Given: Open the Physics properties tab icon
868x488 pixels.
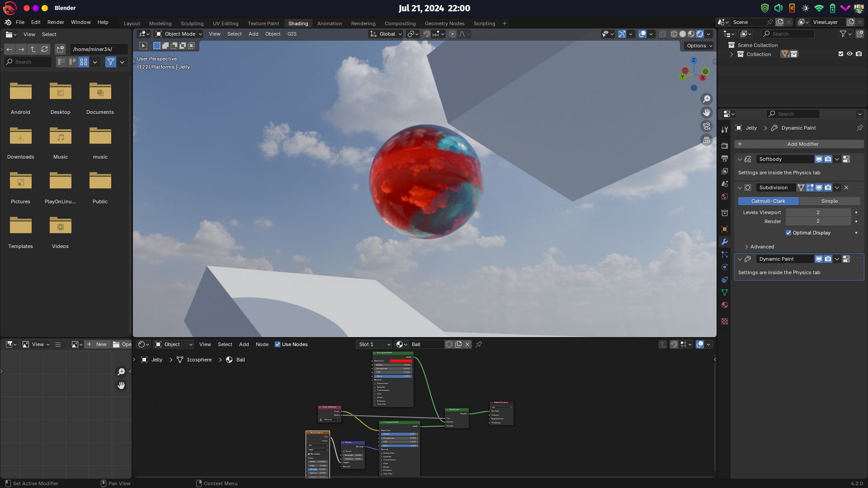Looking at the screenshot, I should pyautogui.click(x=725, y=267).
